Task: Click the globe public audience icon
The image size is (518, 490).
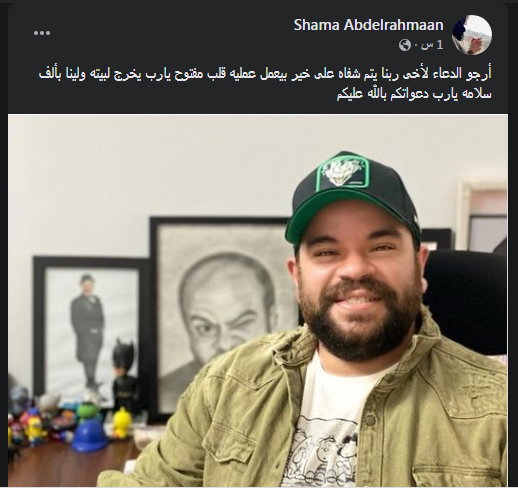Action: pyautogui.click(x=405, y=45)
